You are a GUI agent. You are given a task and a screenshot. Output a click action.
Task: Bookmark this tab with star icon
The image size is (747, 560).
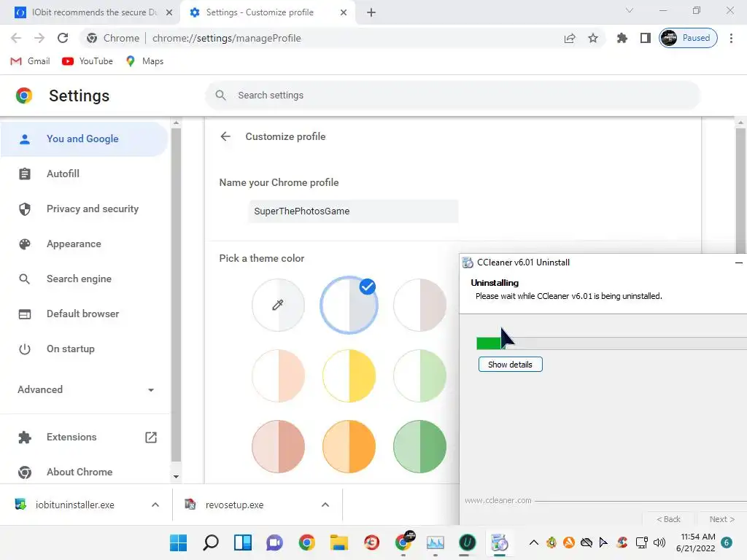coord(592,38)
